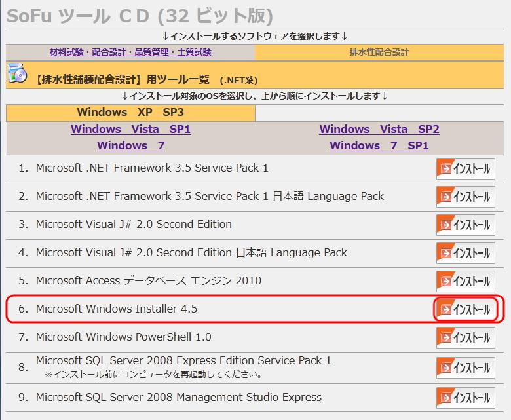The image size is (511, 420).
Task: Install SQL Server 2008 Express Edition SP1
Action: pyautogui.click(x=465, y=368)
